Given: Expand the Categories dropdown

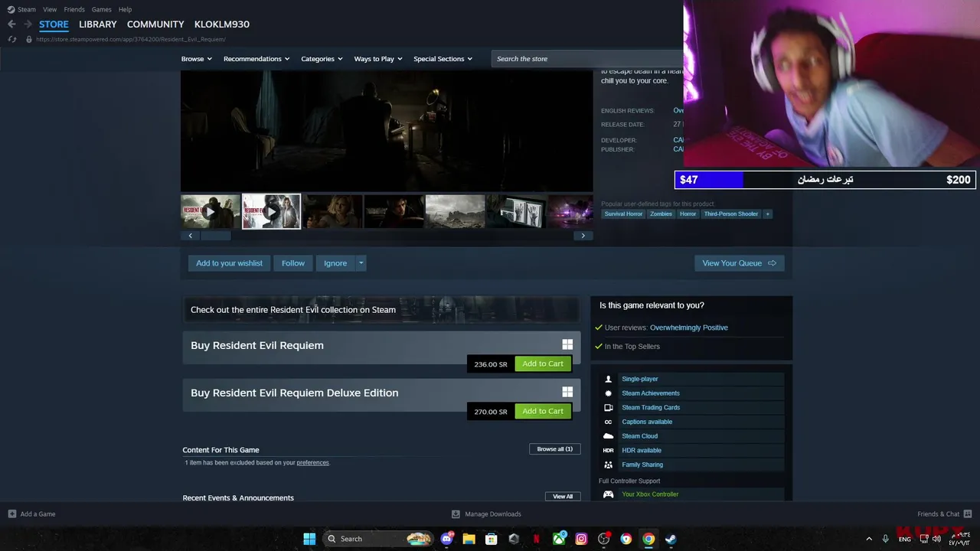Looking at the screenshot, I should 322,59.
